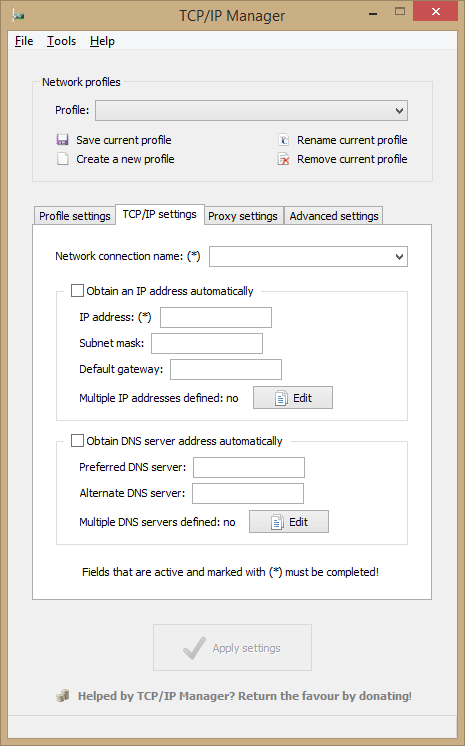This screenshot has width=465, height=746.
Task: Click the donation money icon at bottom
Action: 62,696
